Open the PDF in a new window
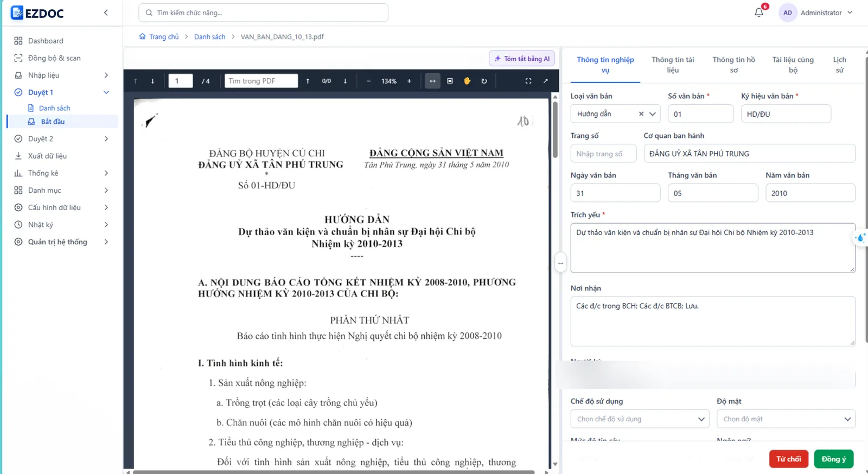Screen dimensions: 868x474 [546, 81]
